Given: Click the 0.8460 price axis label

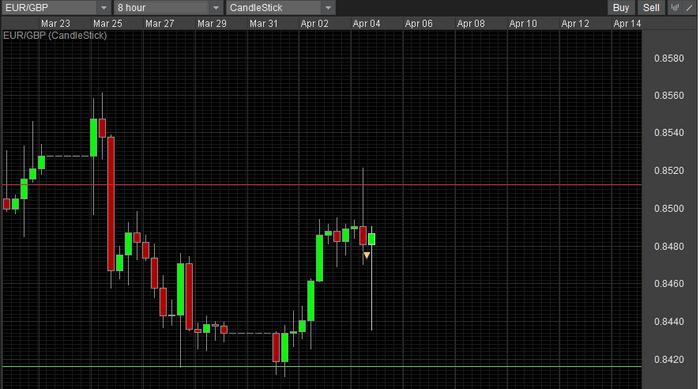Looking at the screenshot, I should [669, 284].
